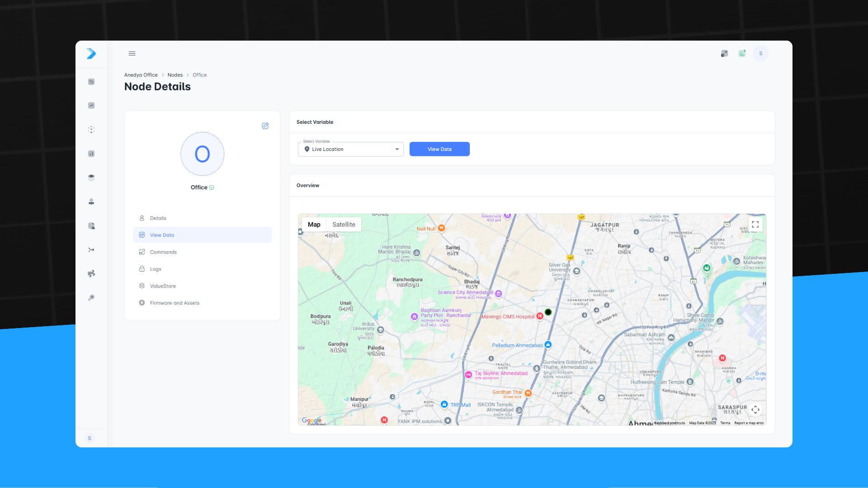Click the bar chart sidebar icon
The height and width of the screenshot is (488, 868).
coord(91,154)
